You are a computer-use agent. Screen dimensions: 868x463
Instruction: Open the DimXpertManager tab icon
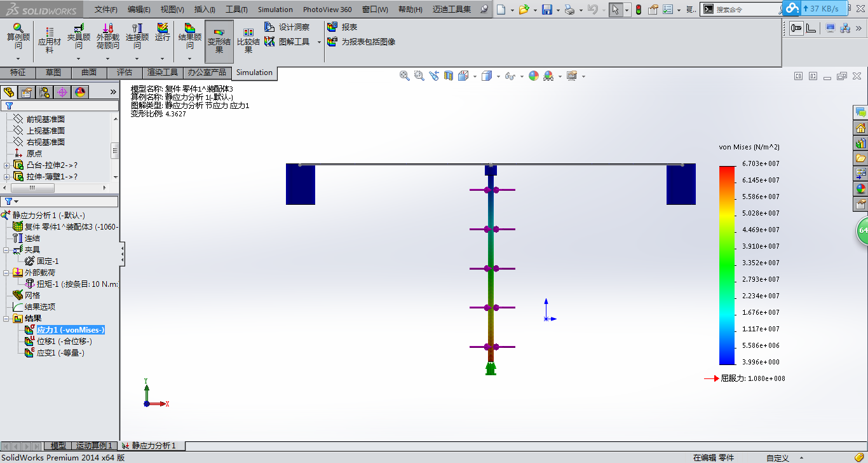(x=62, y=92)
